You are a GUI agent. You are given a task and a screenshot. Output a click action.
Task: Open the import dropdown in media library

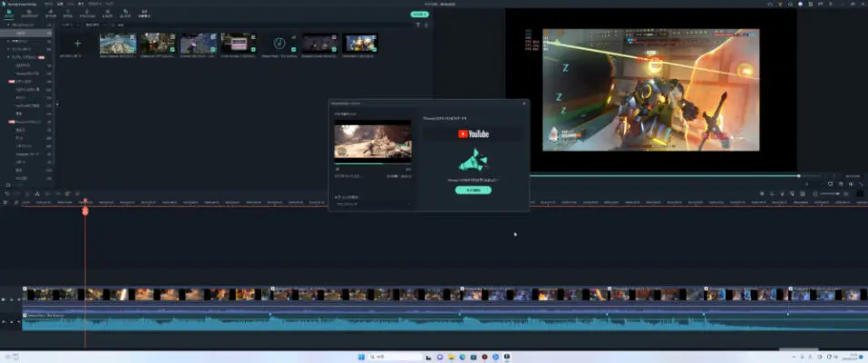[x=71, y=25]
